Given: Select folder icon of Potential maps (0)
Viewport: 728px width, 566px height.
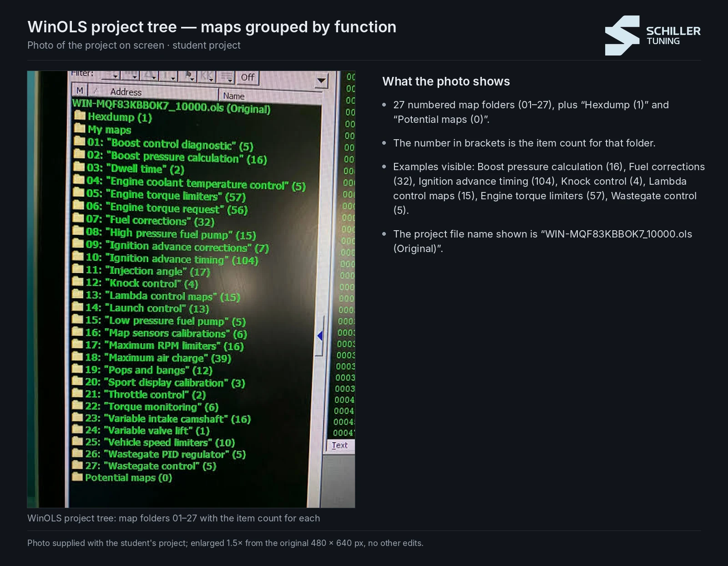Looking at the screenshot, I should [78, 477].
